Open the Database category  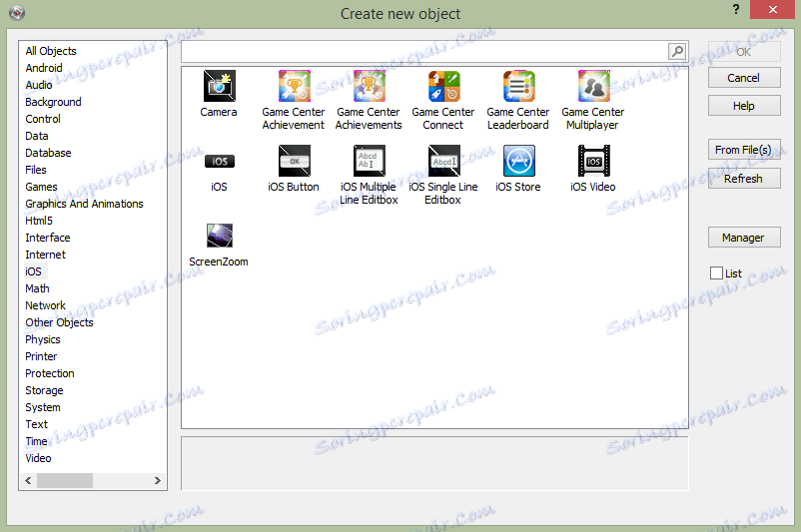click(48, 153)
